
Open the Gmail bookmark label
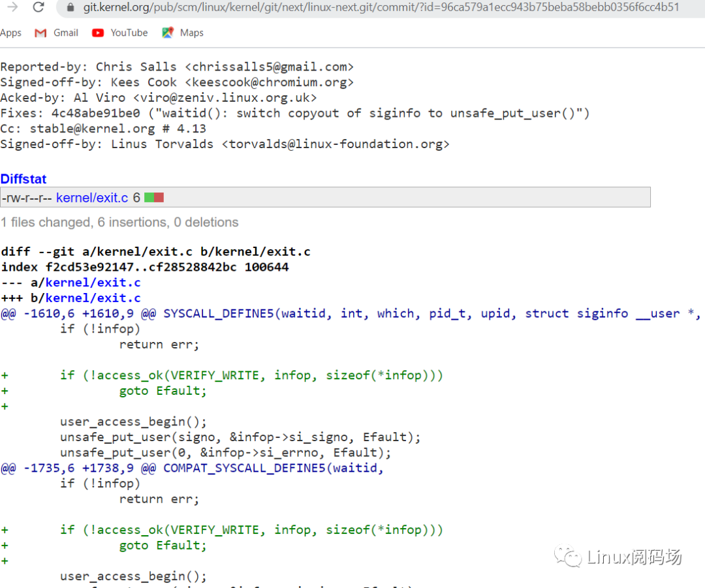[x=66, y=33]
